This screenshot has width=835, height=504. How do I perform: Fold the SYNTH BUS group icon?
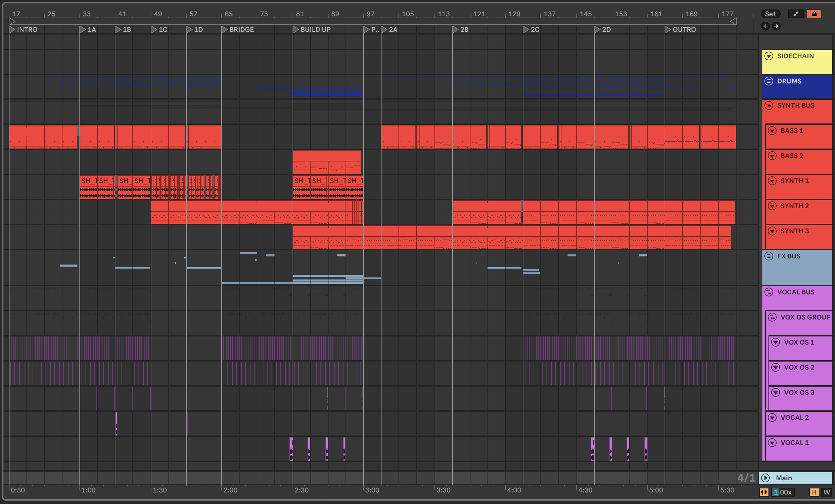[x=769, y=105]
